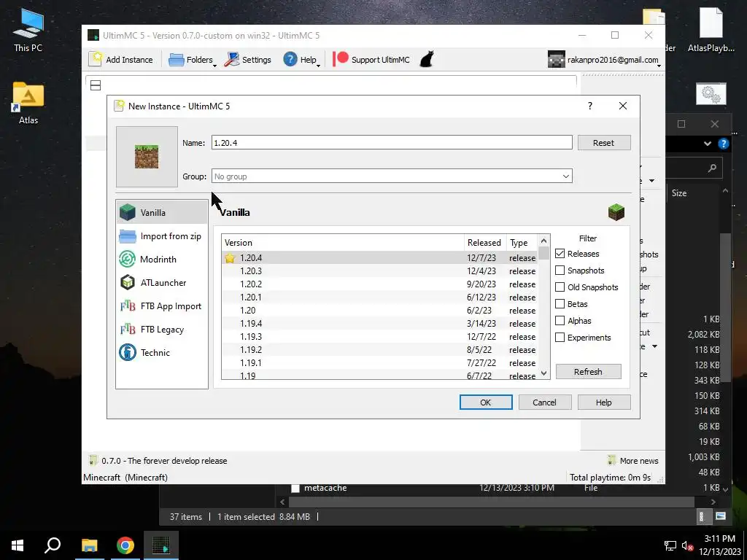Click the taskbar search icon

(53, 545)
